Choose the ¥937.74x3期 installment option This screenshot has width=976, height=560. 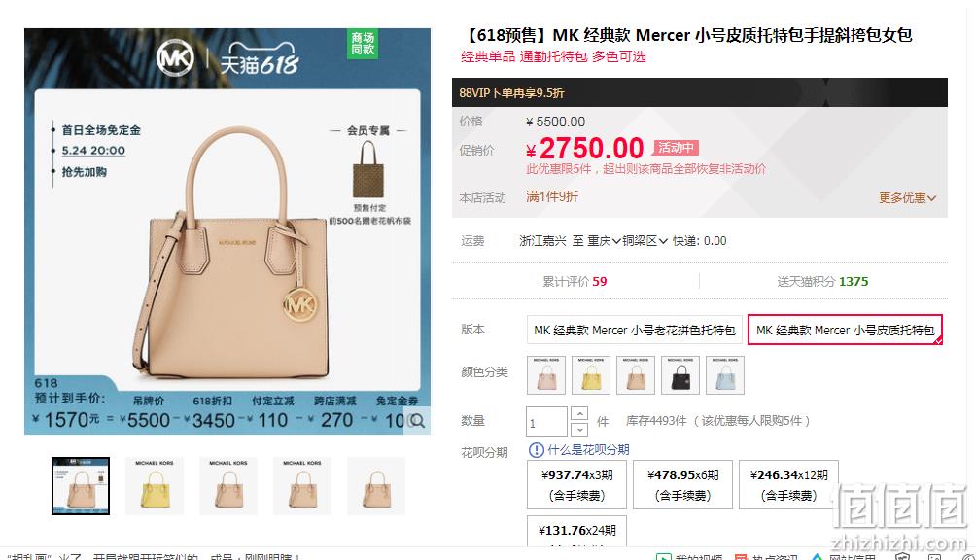(x=577, y=485)
